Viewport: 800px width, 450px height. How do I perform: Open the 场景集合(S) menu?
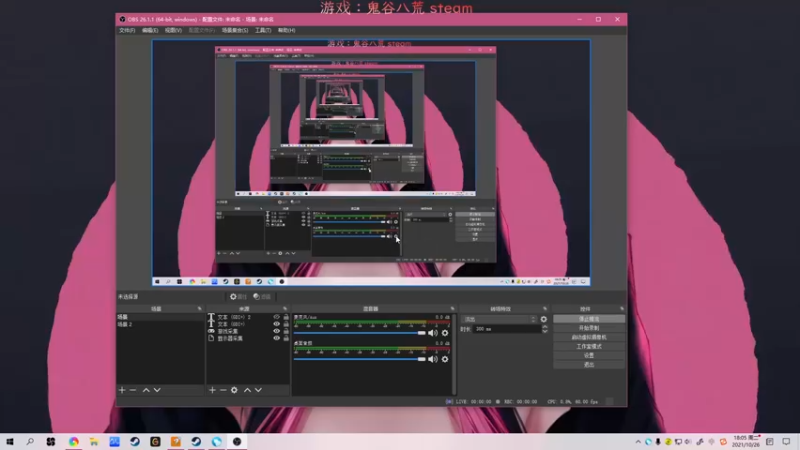pyautogui.click(x=235, y=31)
